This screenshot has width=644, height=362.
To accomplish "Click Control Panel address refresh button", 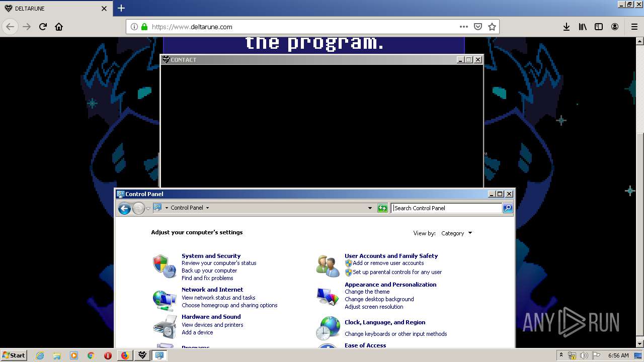I will point(382,208).
